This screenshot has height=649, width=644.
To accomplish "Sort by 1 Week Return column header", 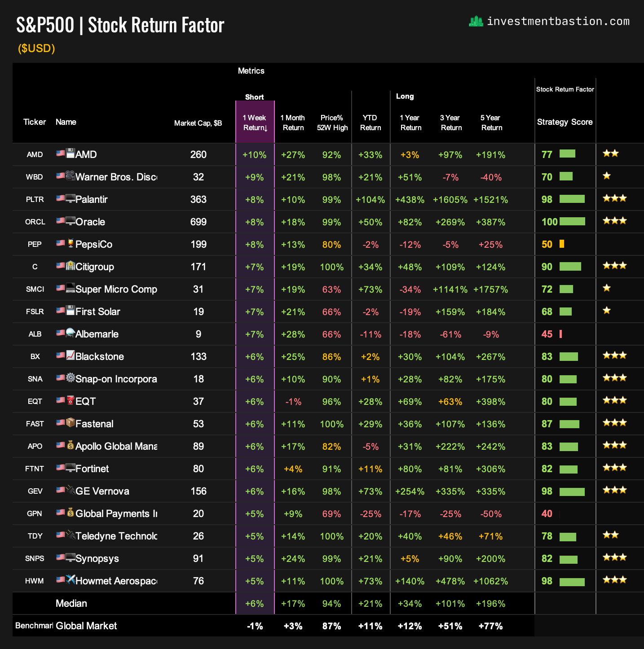I will (255, 123).
